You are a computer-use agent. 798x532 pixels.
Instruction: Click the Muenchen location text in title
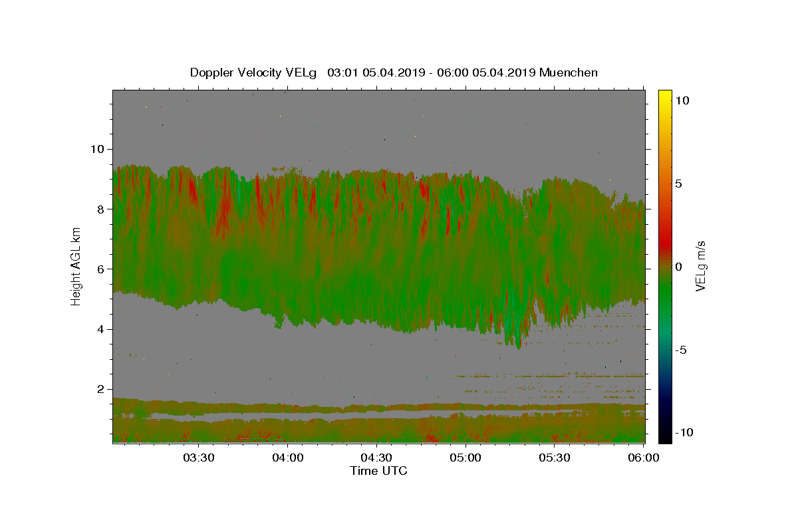(x=569, y=72)
